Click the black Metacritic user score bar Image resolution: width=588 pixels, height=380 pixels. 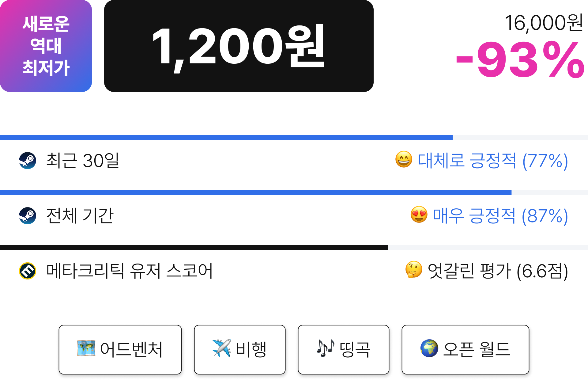coord(194,248)
